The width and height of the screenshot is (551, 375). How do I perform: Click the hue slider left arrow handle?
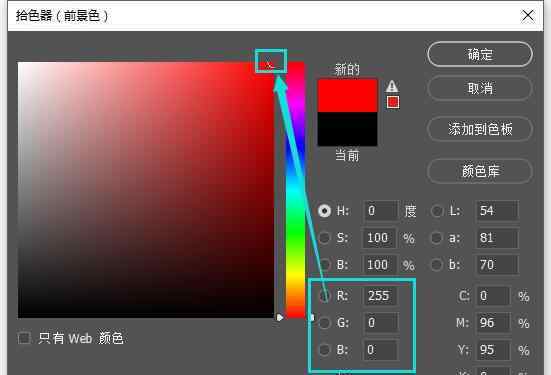[x=280, y=318]
